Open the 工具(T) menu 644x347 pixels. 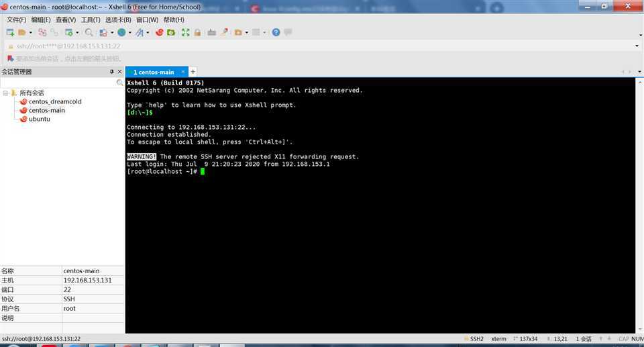(91, 19)
